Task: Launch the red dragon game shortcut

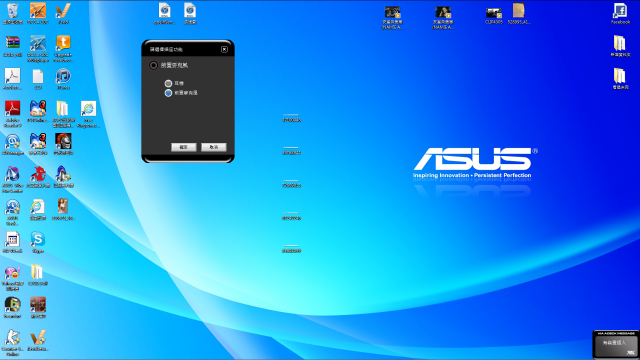Action: pyautogui.click(x=38, y=174)
